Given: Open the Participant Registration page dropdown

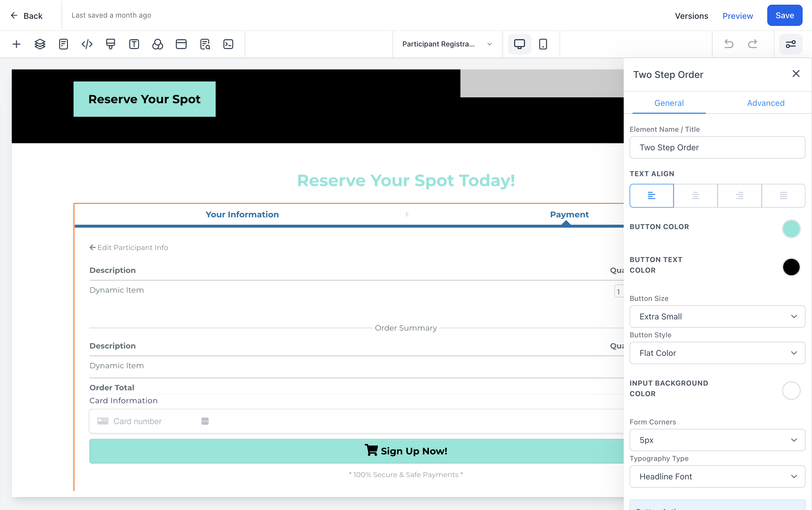Looking at the screenshot, I should pos(447,44).
